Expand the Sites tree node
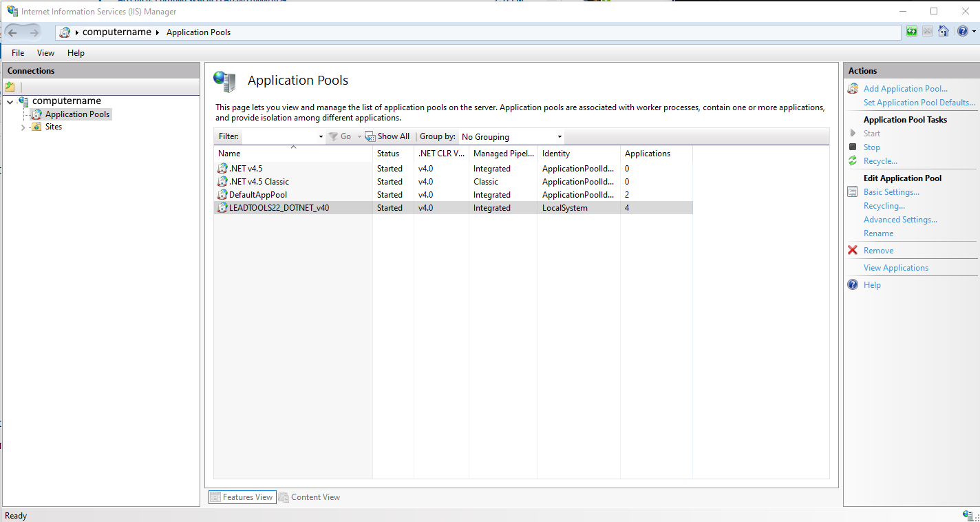This screenshot has height=522, width=980. (x=23, y=127)
